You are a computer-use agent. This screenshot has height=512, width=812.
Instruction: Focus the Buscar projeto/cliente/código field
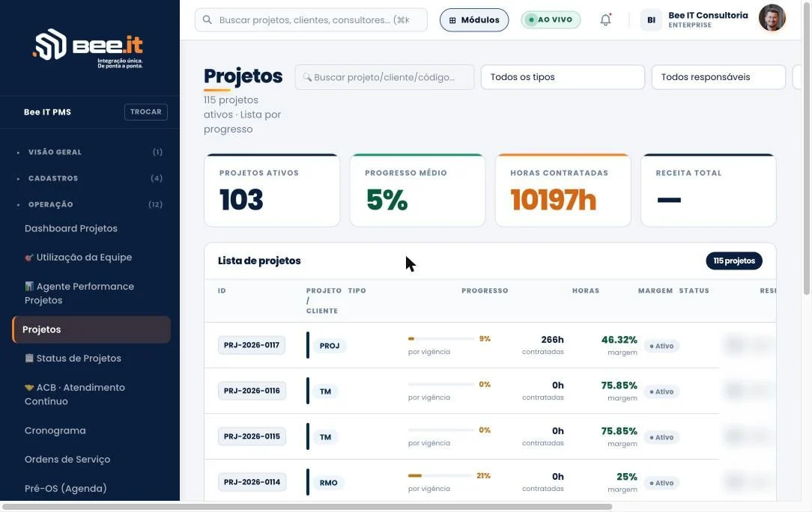(x=384, y=77)
